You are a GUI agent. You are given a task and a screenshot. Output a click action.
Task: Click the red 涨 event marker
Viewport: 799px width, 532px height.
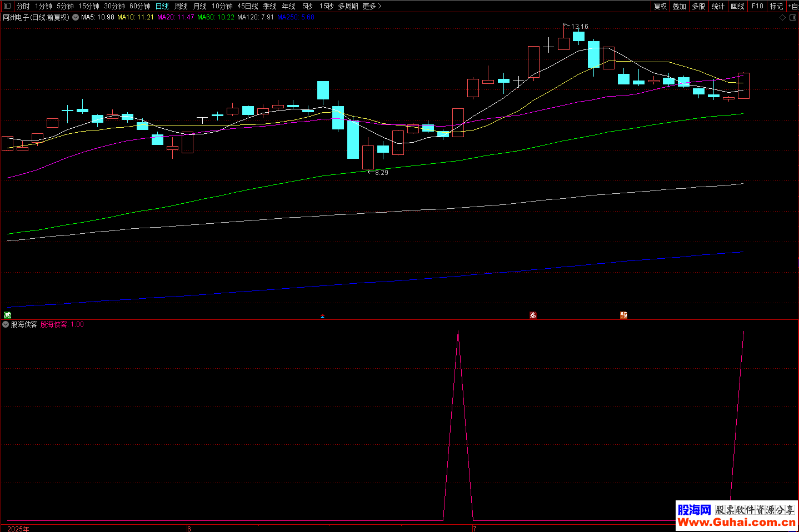pyautogui.click(x=533, y=315)
